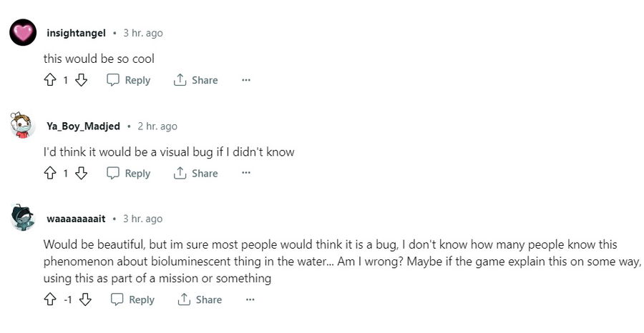Reply to waaaaaaaait's comment
The width and height of the screenshot is (644, 333).
click(x=132, y=299)
